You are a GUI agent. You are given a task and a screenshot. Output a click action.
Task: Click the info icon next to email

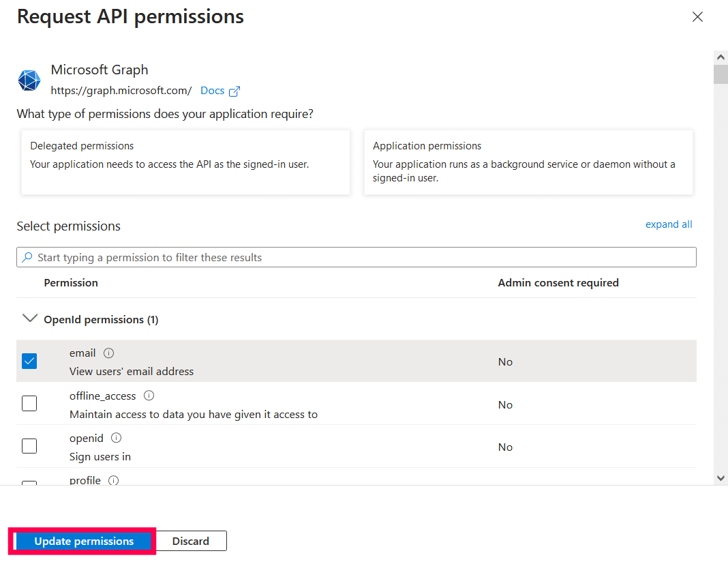(110, 353)
